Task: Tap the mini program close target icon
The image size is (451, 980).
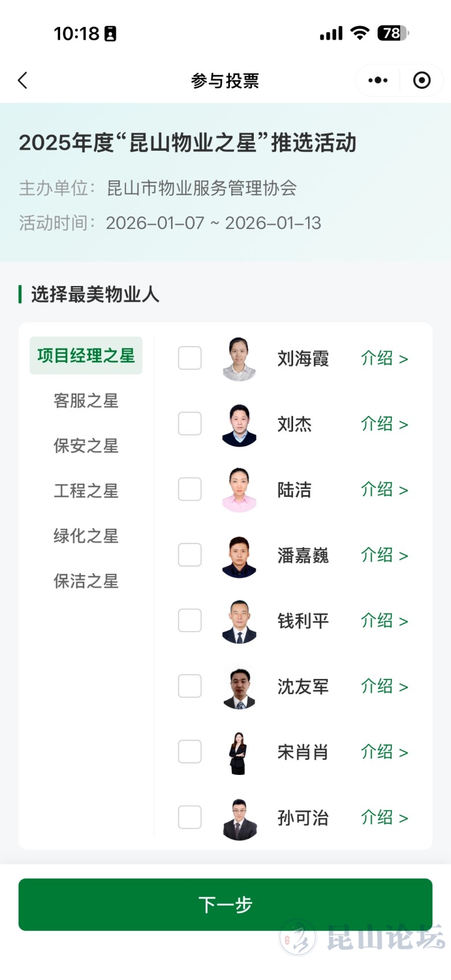Action: pos(422,80)
